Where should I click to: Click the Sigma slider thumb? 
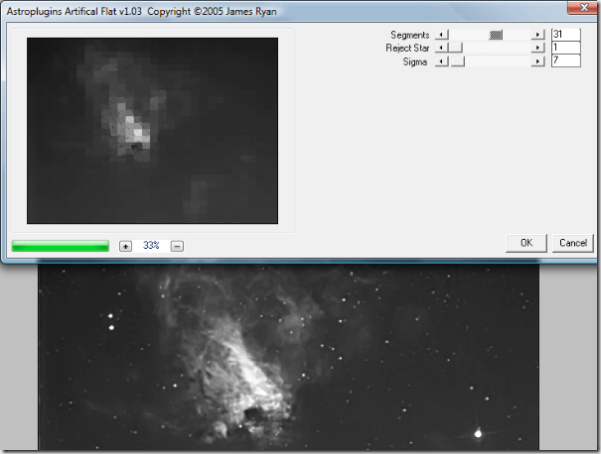(458, 61)
